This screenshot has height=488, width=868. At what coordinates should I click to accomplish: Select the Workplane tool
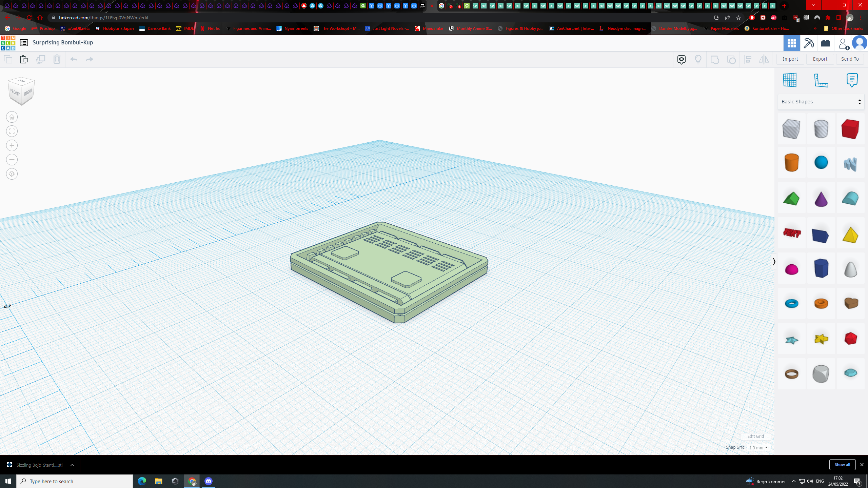coord(790,80)
